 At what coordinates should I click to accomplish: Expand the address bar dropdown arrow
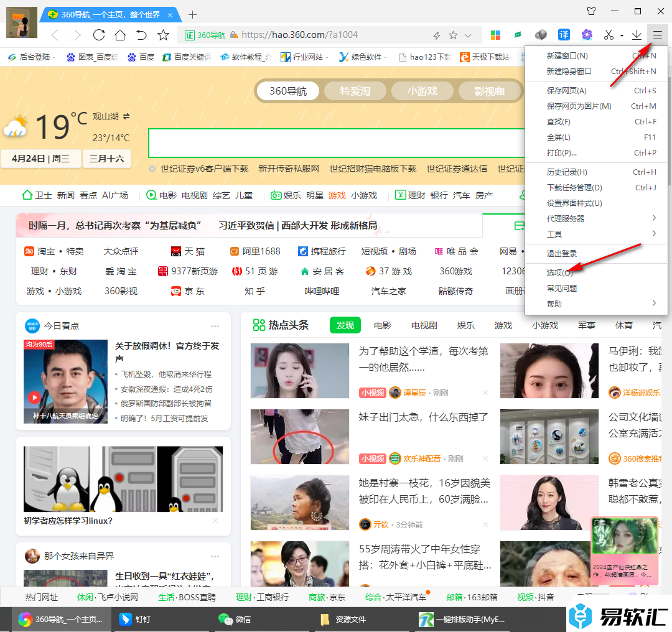[469, 35]
